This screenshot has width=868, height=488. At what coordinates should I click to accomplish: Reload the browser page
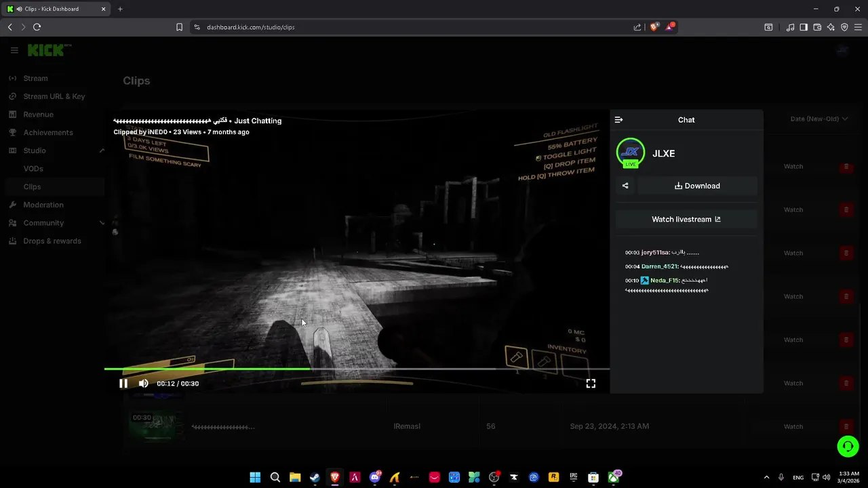point(37,27)
